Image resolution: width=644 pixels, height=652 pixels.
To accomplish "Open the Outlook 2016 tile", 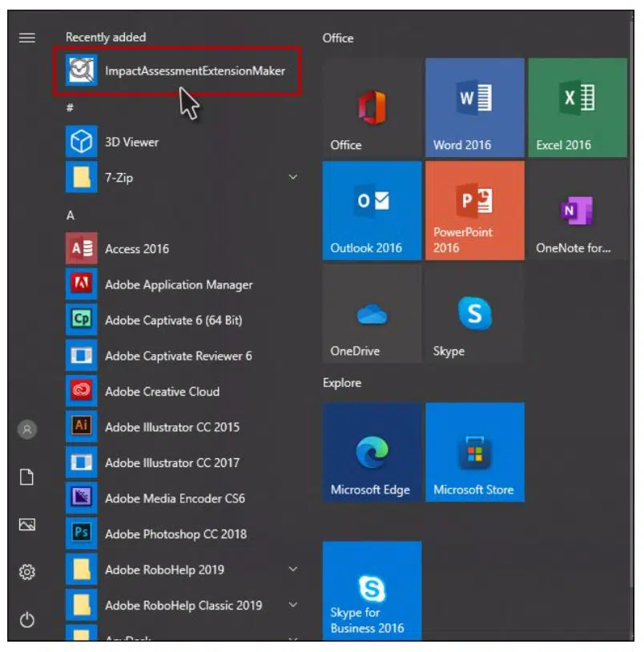I will tap(372, 211).
